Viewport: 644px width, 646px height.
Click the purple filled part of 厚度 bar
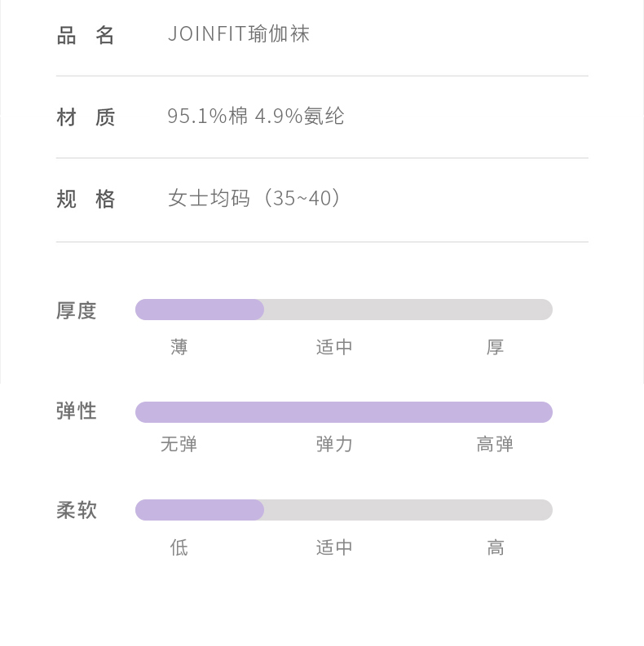pos(200,310)
